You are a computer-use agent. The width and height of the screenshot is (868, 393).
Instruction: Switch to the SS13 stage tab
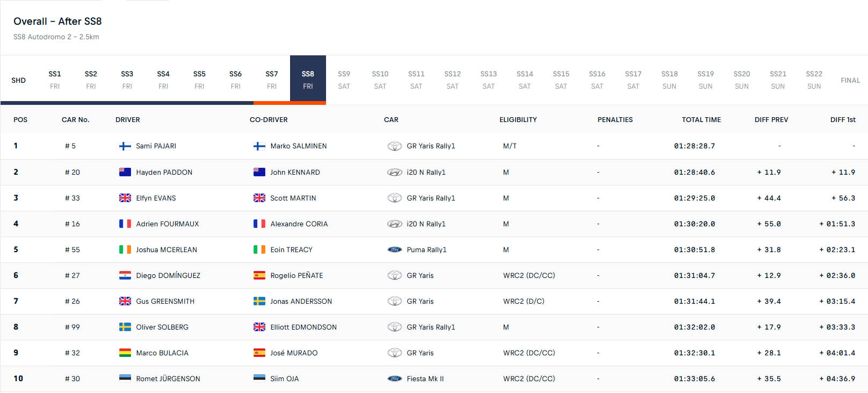pyautogui.click(x=489, y=80)
